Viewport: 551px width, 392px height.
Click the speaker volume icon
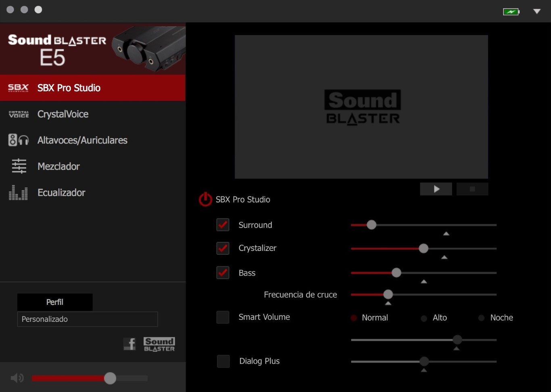(17, 378)
